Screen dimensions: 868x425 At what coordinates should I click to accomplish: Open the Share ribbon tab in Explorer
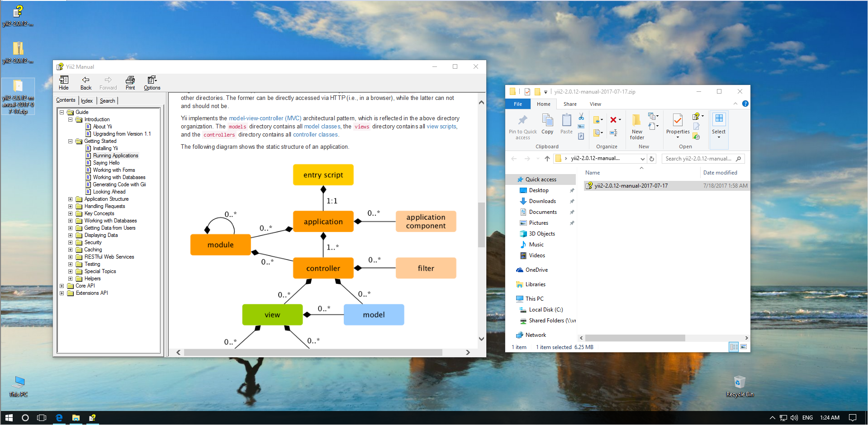[569, 104]
